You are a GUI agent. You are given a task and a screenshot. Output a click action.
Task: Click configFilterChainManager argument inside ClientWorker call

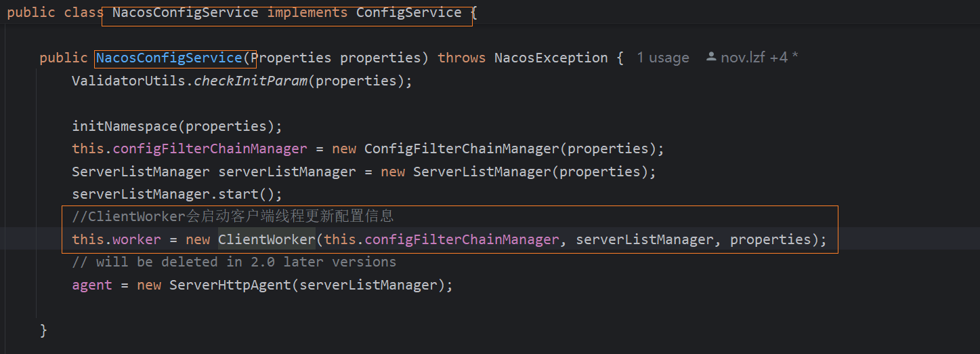[x=462, y=239]
